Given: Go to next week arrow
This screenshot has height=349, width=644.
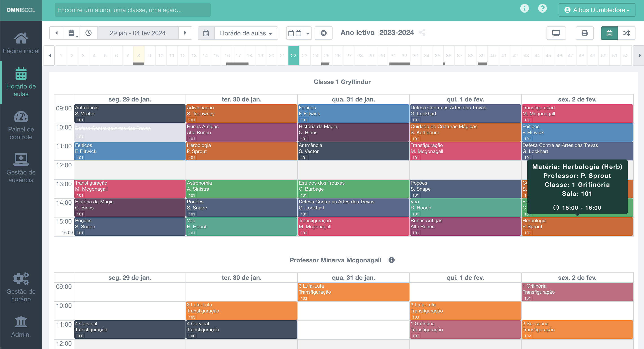Looking at the screenshot, I should click(185, 33).
